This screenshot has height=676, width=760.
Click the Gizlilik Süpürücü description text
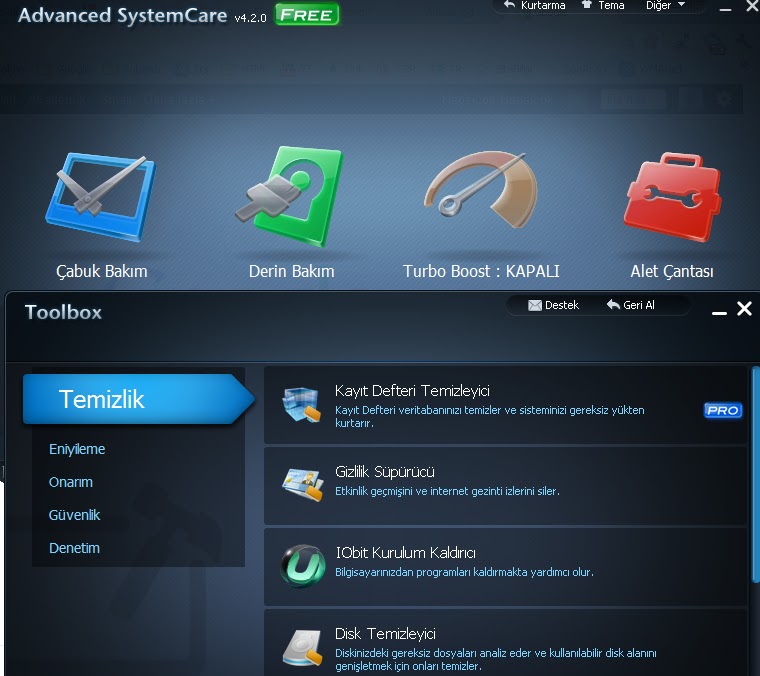coord(447,491)
